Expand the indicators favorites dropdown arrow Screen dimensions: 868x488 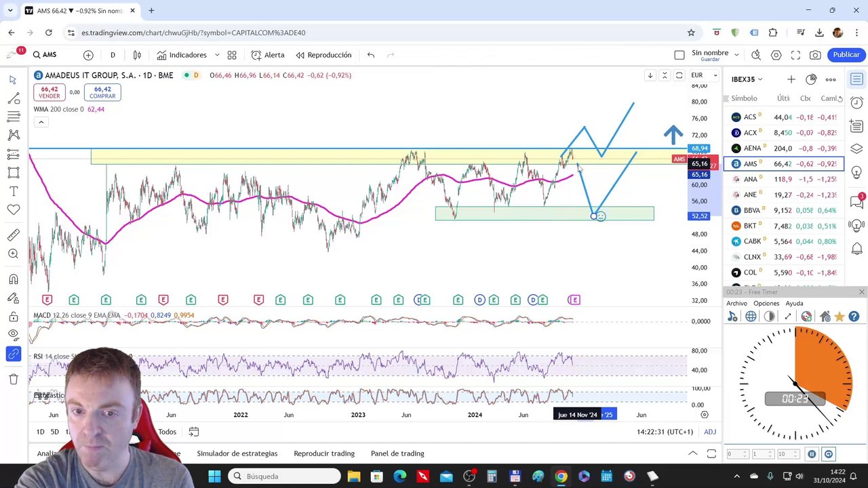[217, 55]
